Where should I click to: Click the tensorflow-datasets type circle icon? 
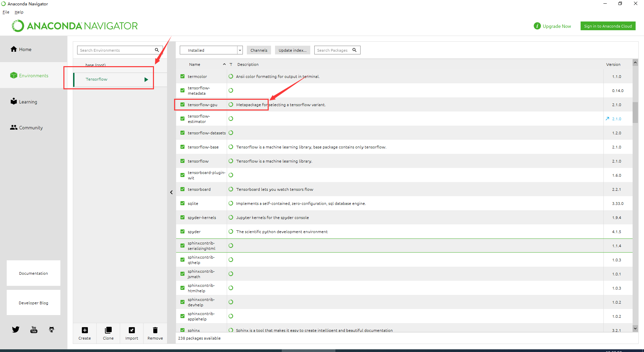click(231, 133)
